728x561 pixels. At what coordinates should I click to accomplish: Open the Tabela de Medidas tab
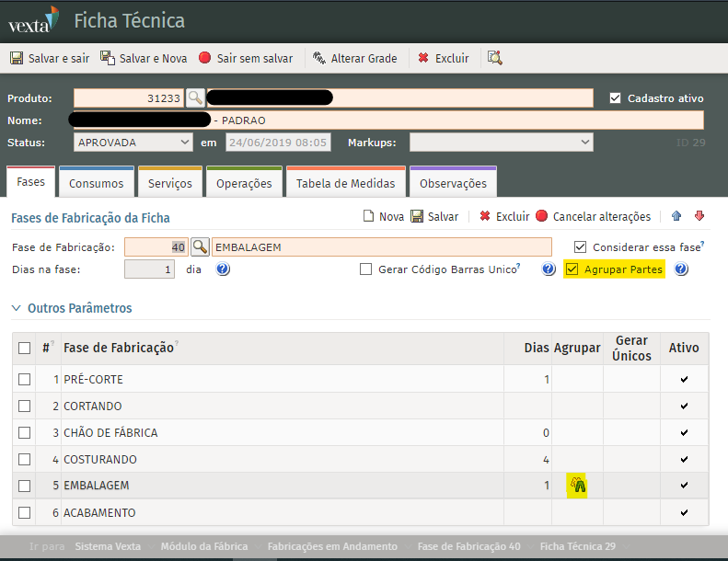point(345,183)
